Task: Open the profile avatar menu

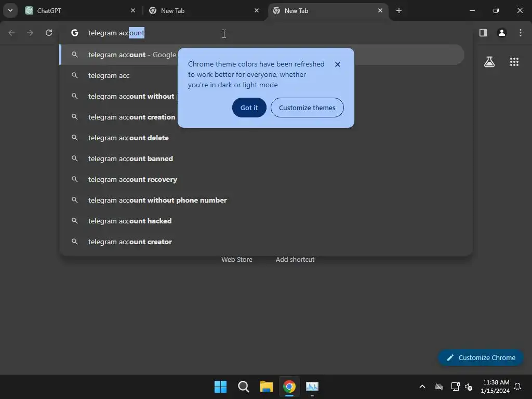Action: 502,33
